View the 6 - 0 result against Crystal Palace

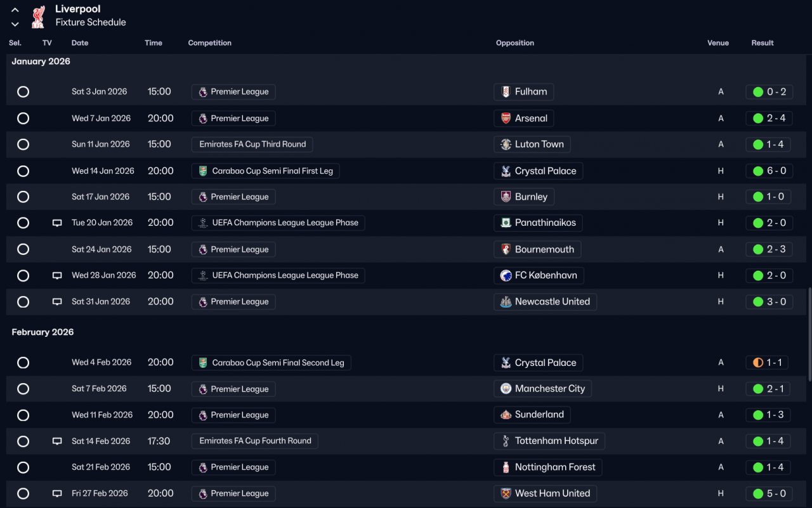tap(769, 171)
